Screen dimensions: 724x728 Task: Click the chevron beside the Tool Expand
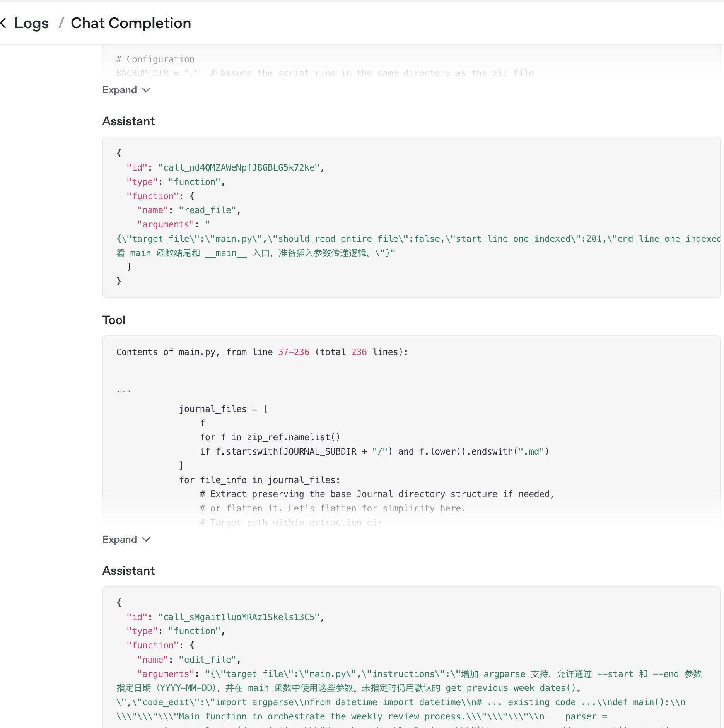click(146, 540)
